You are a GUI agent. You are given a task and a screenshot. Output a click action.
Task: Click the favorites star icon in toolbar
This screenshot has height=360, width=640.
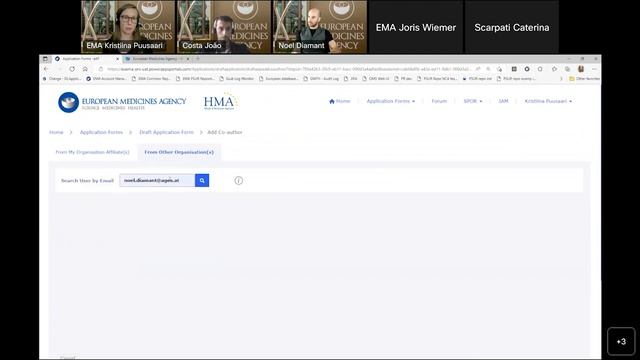point(554,69)
